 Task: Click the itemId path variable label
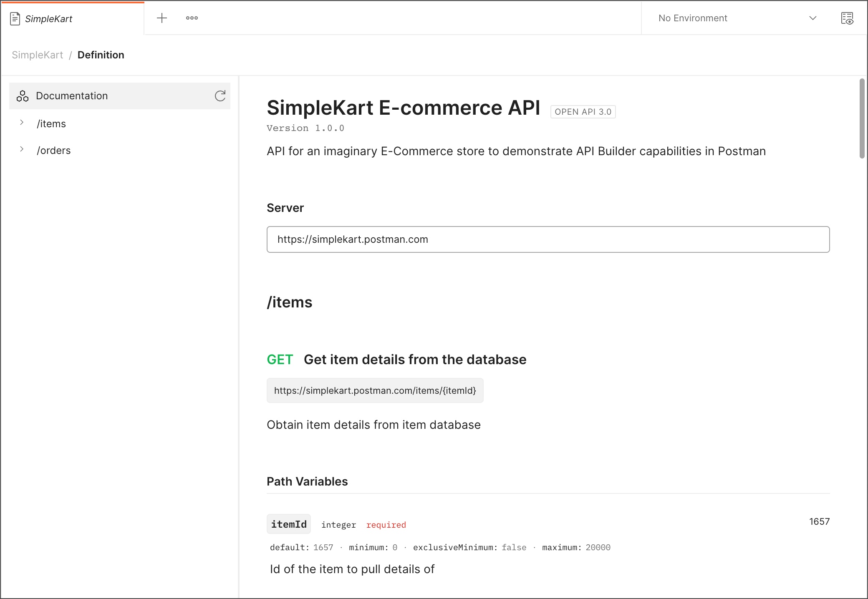coord(288,524)
